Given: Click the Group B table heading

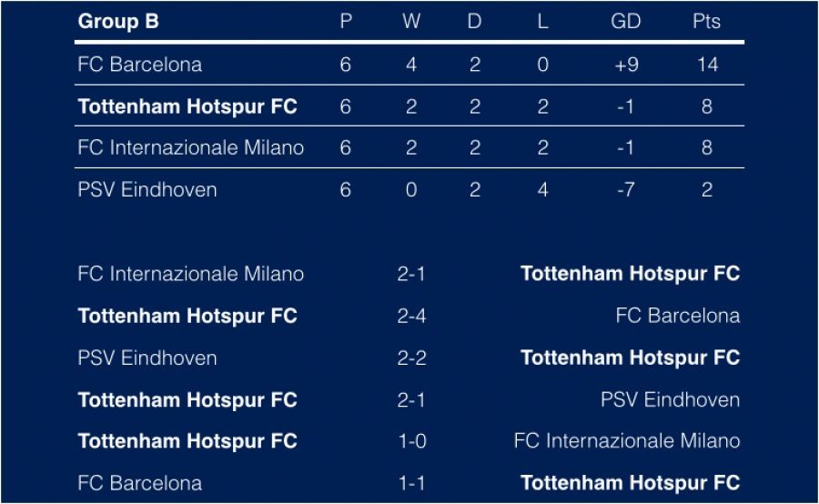Looking at the screenshot, I should click(118, 22).
